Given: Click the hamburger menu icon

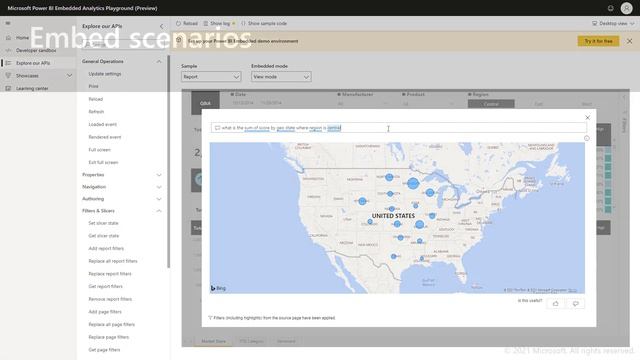Looking at the screenshot, I should click(8, 23).
